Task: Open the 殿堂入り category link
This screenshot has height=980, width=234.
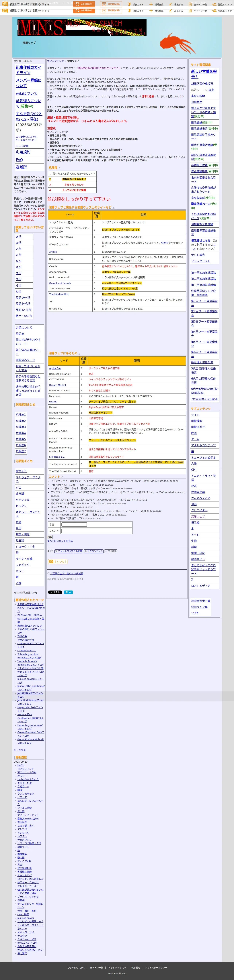Action: pyautogui.click(x=21, y=471)
